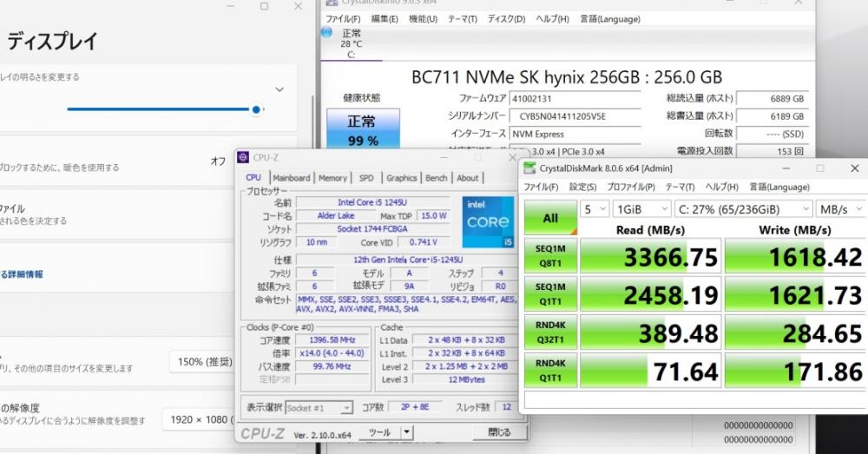The width and height of the screenshot is (868, 454).
Task: Click serial number field CYB5N041411205V5E
Action: (575, 117)
